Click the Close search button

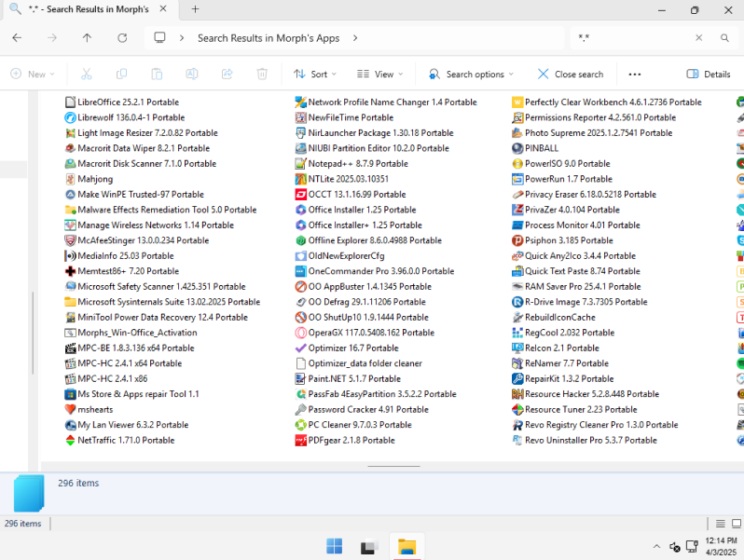coord(571,74)
